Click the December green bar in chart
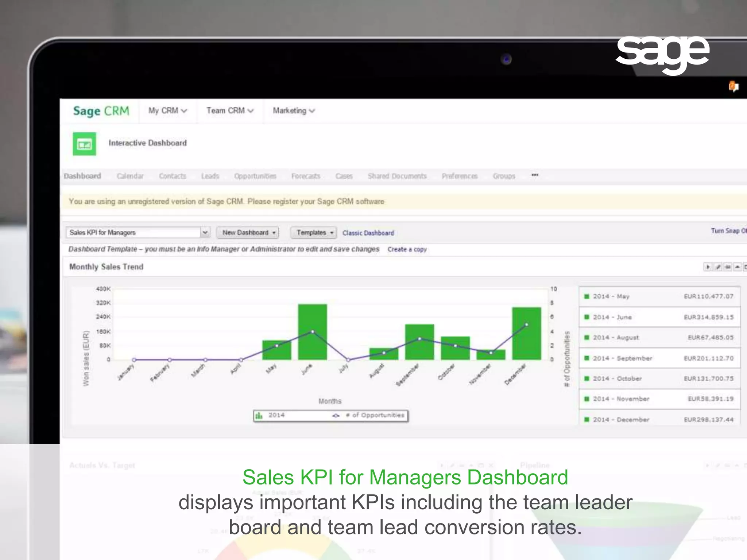This screenshot has width=747, height=560. click(x=526, y=333)
